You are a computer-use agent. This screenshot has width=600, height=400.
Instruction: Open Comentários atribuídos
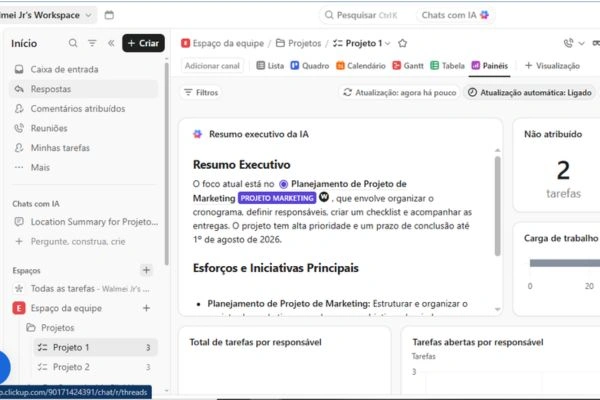83,108
